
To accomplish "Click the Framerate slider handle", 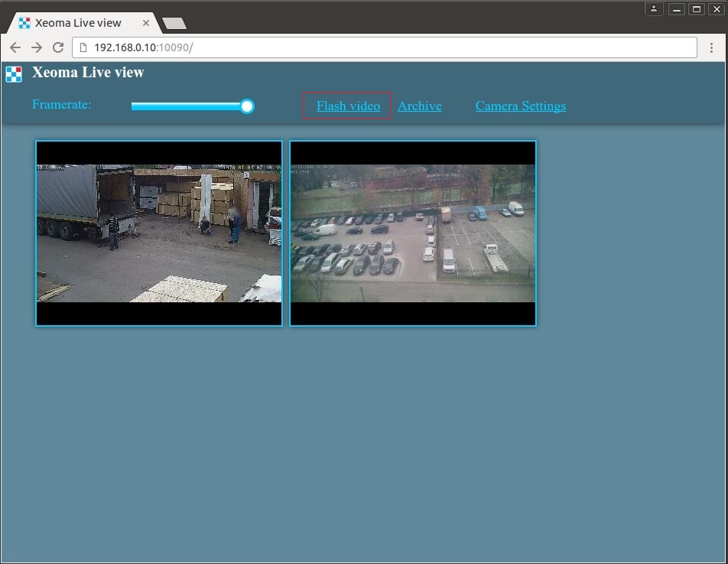I will (x=247, y=106).
